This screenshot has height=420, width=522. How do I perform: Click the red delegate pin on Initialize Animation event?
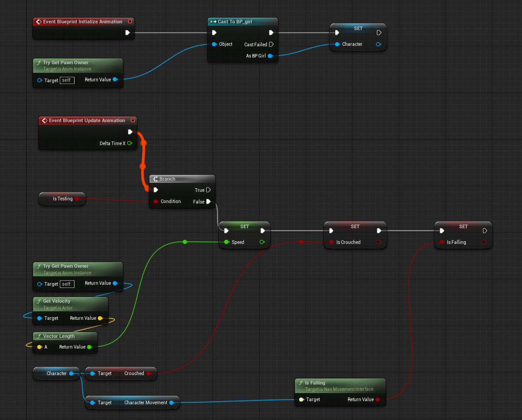tap(130, 22)
